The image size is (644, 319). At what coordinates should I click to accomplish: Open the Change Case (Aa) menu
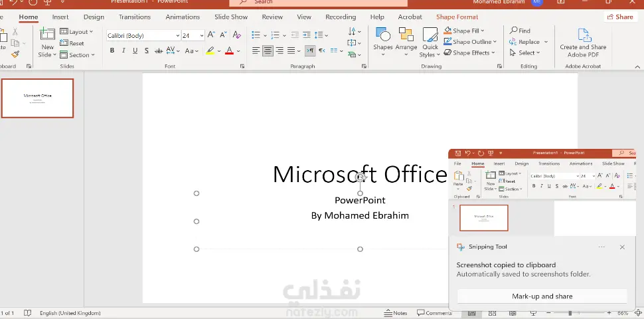(x=191, y=51)
